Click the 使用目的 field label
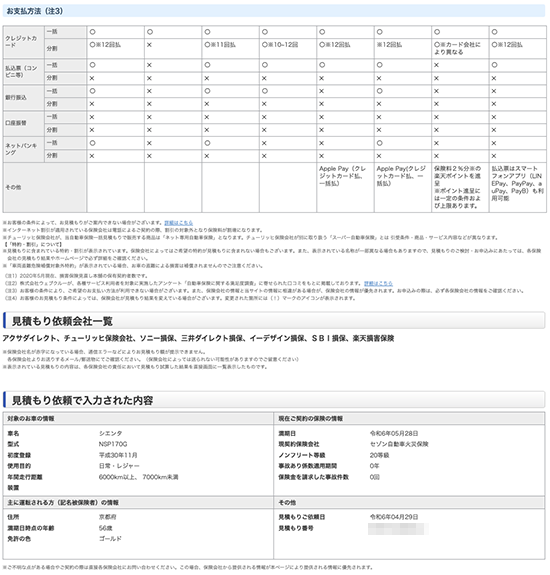The height and width of the screenshot is (575, 550). 19,466
